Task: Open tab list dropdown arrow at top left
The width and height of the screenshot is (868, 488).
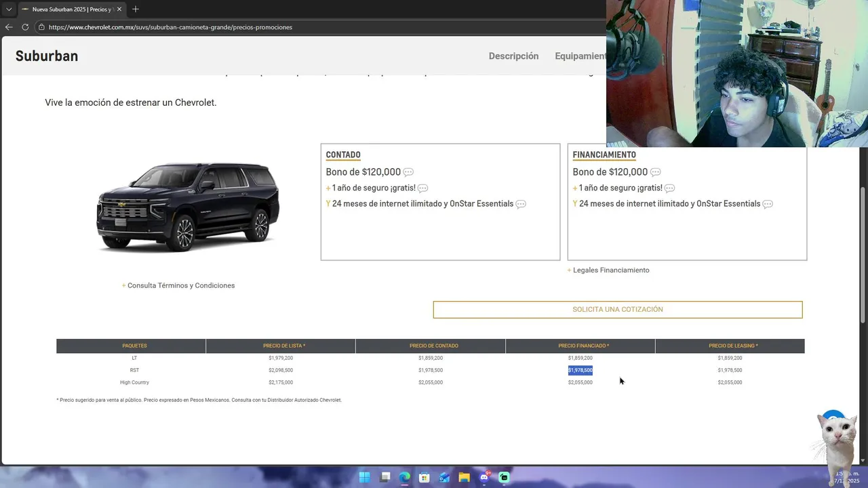Action: point(9,9)
